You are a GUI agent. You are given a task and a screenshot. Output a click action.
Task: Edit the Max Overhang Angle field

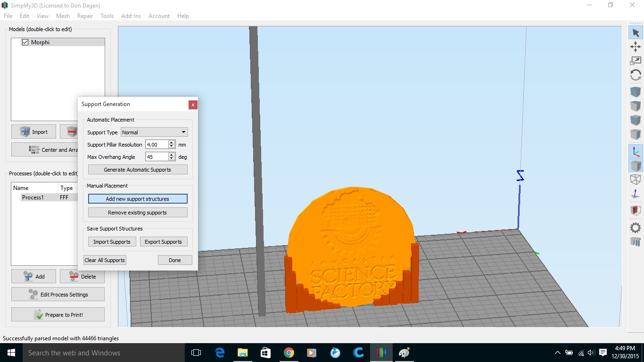click(x=157, y=157)
